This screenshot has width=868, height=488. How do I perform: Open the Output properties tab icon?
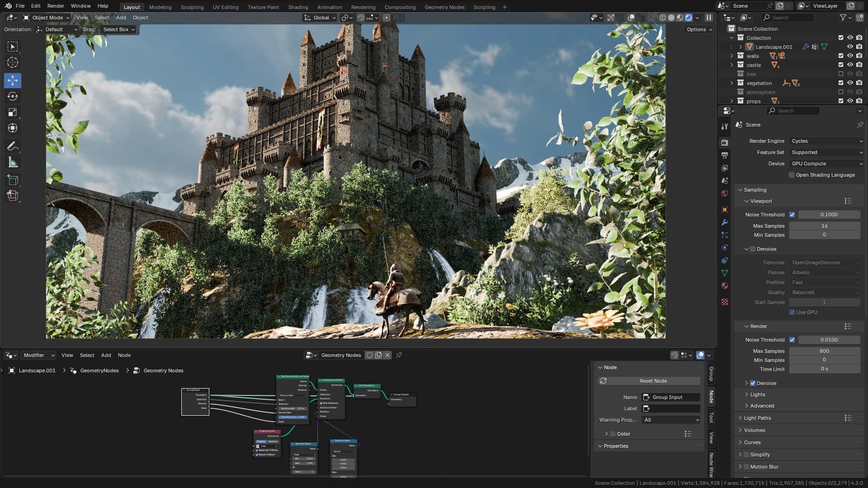725,155
